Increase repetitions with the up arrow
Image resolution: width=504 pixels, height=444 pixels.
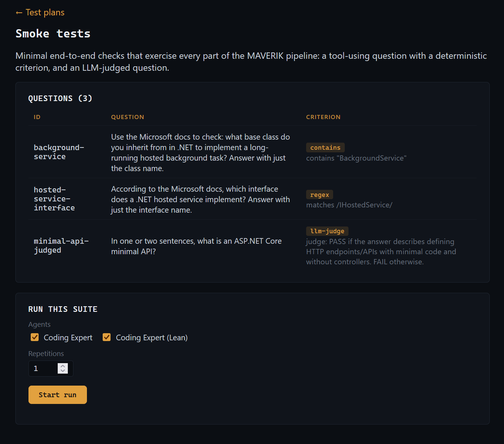63,366
